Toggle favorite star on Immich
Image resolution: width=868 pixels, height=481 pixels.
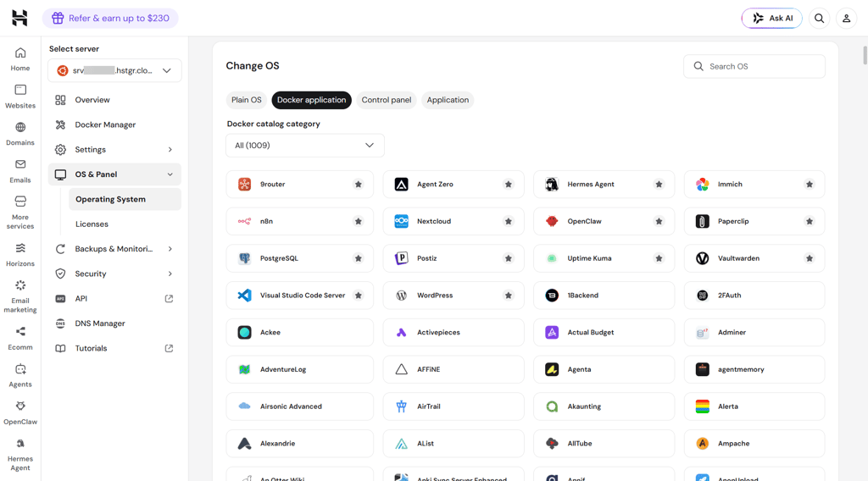(810, 184)
